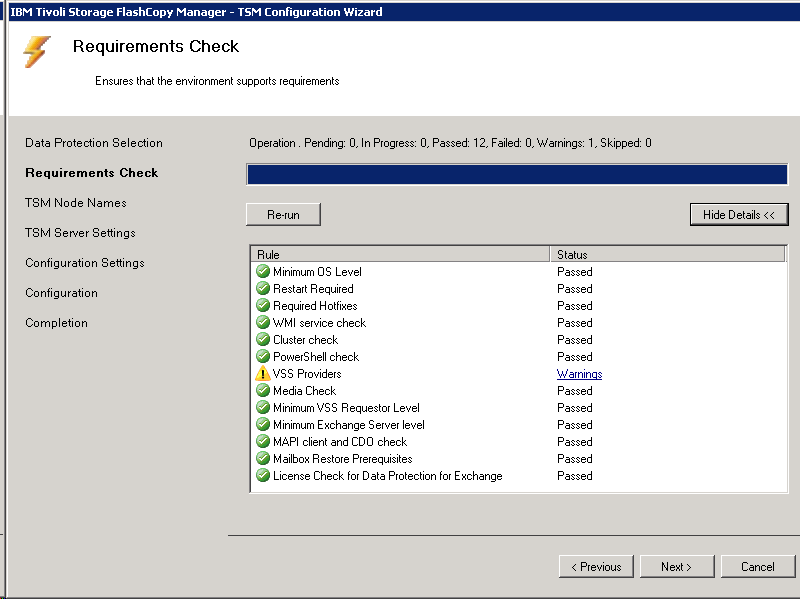800x599 pixels.
Task: Cancel the configuration wizard
Action: 757,567
